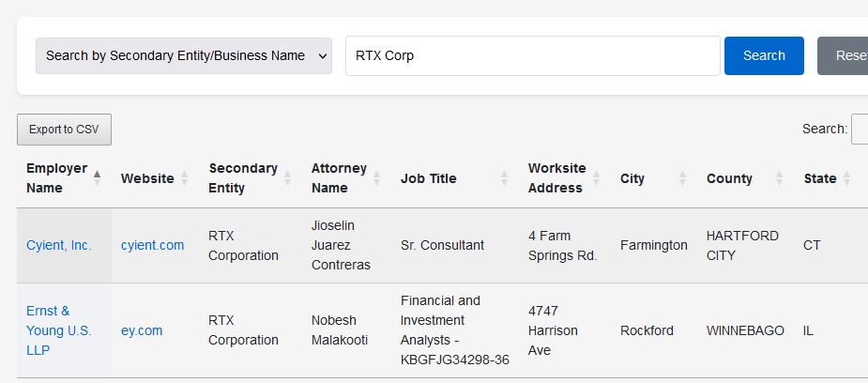Viewport: 868px width, 383px height.
Task: Sort by City column arrows
Action: pyautogui.click(x=682, y=178)
